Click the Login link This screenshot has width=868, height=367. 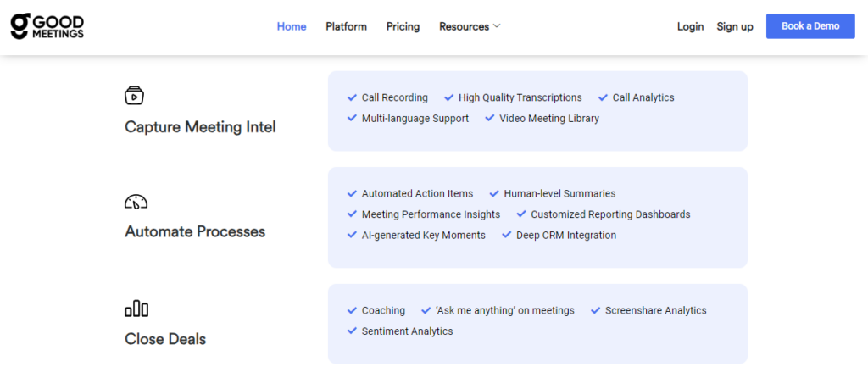(x=690, y=26)
